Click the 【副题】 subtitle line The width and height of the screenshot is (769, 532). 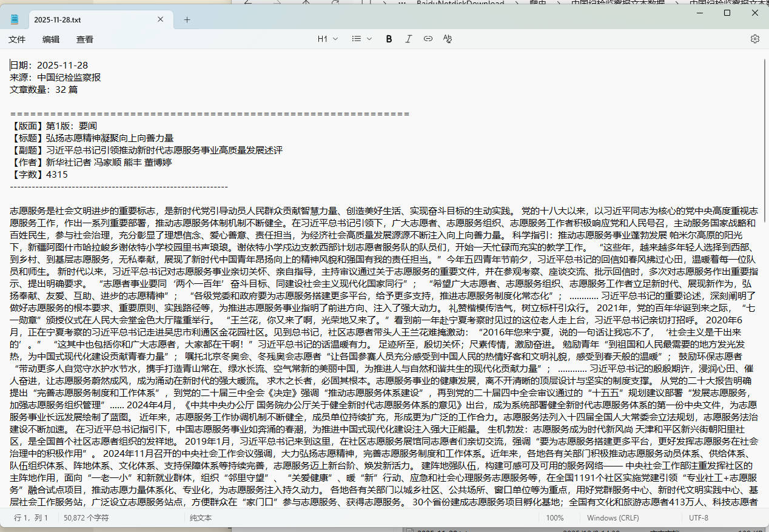(x=146, y=150)
